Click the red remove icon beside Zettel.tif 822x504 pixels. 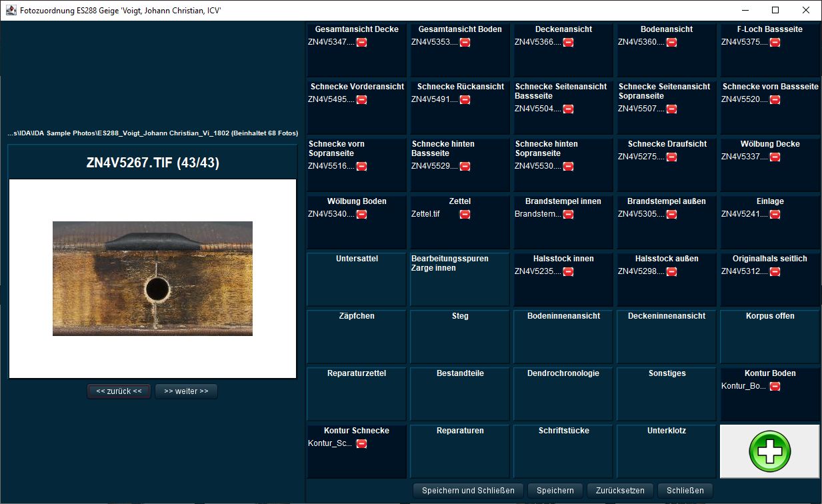coord(465,215)
